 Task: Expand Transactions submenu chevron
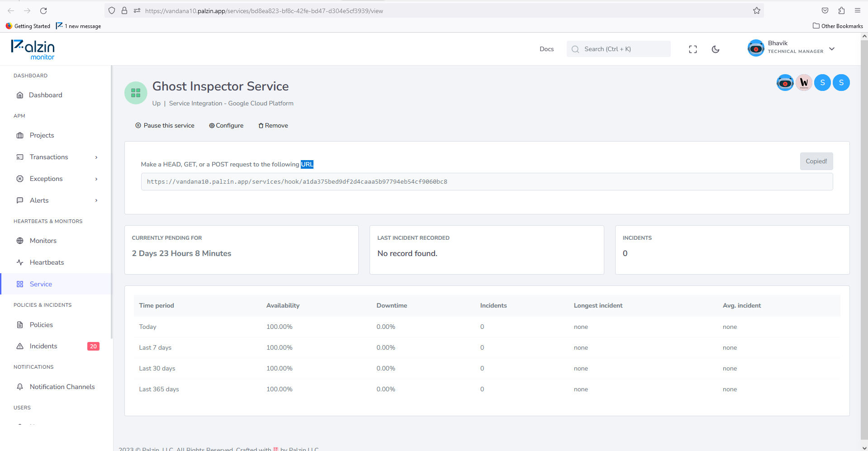click(x=96, y=157)
